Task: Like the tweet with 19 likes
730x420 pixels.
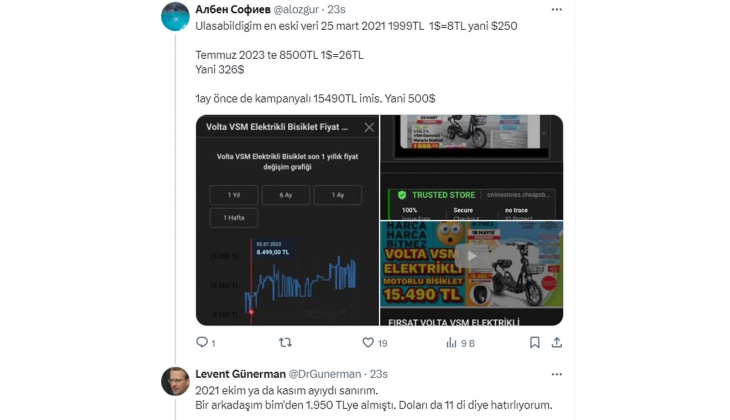Action: tap(368, 343)
